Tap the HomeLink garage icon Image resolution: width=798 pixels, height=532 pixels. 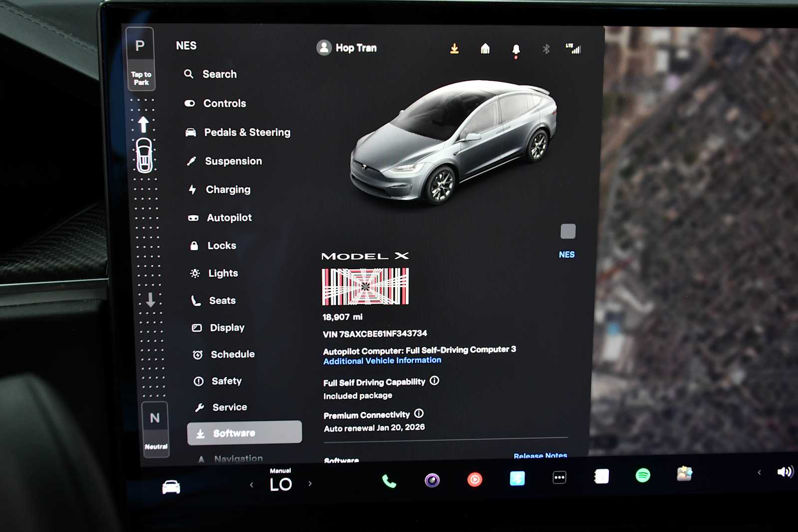click(x=485, y=48)
